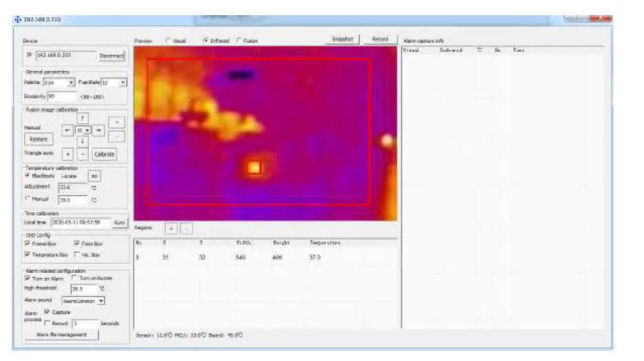Select the Infrared preview mode
This screenshot has width=644, height=361.
tap(206, 40)
